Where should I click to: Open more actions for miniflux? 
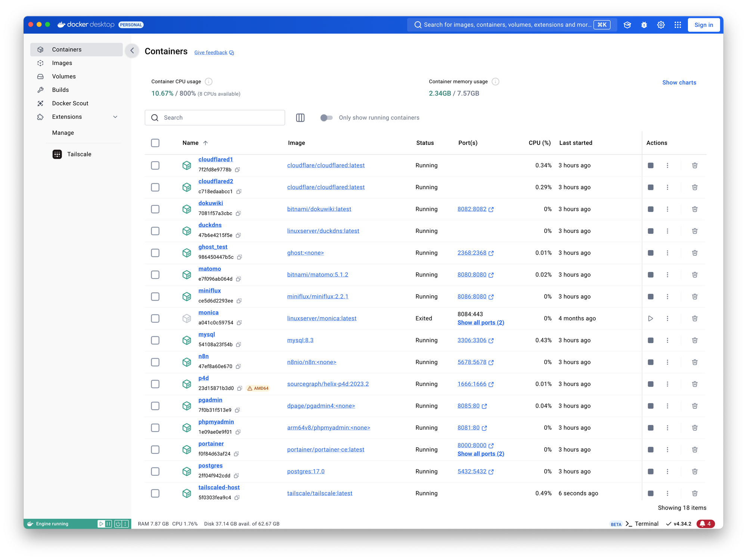tap(667, 296)
